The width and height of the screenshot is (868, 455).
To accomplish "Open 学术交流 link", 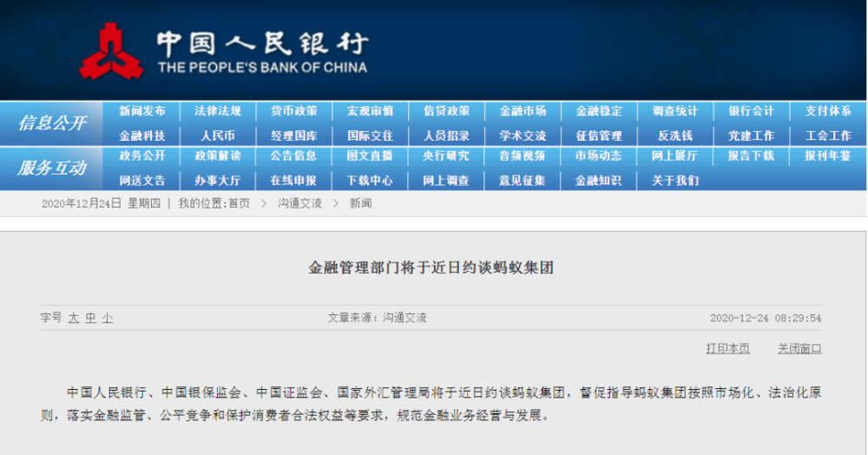I will pyautogui.click(x=523, y=135).
